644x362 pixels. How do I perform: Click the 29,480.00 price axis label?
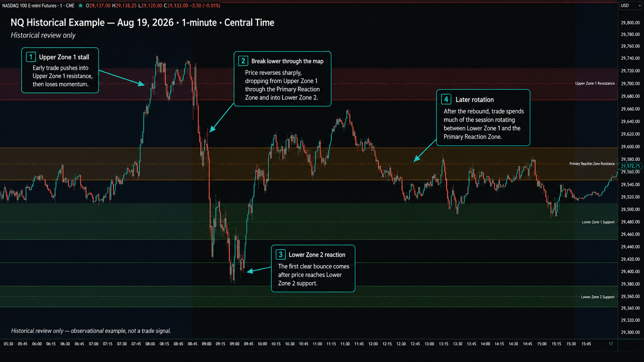tap(630, 222)
